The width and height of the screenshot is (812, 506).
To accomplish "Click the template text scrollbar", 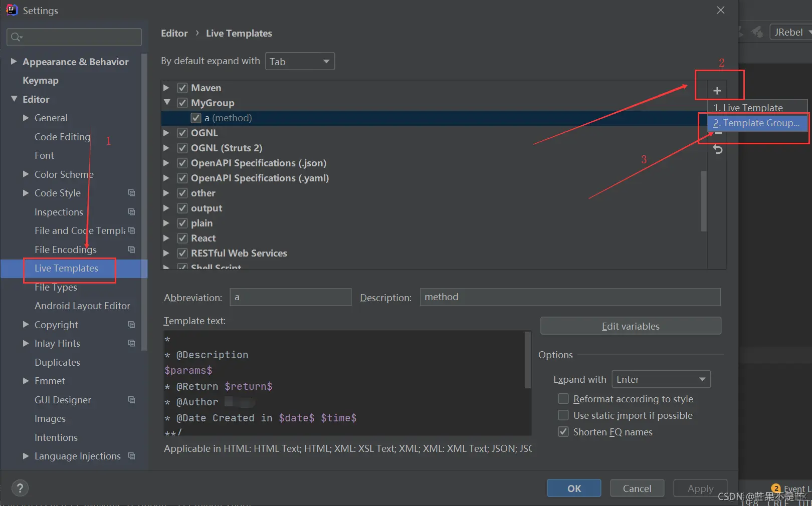I will point(527,360).
